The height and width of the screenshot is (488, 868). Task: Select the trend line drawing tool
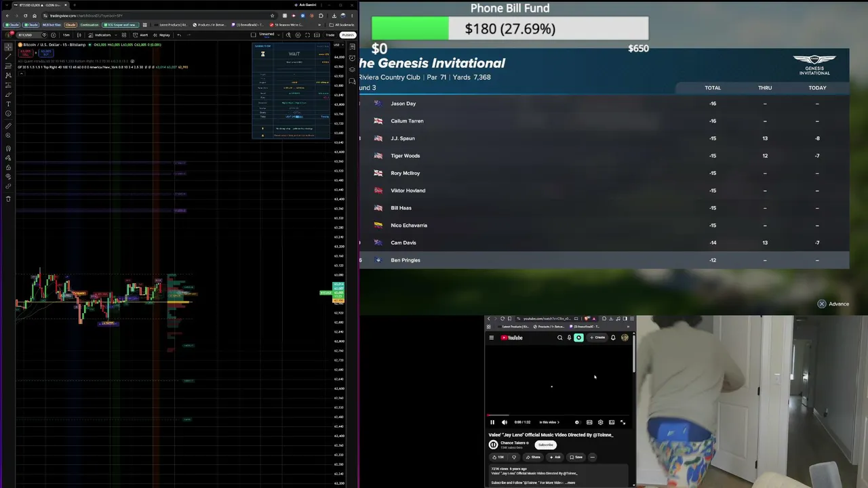(x=8, y=57)
